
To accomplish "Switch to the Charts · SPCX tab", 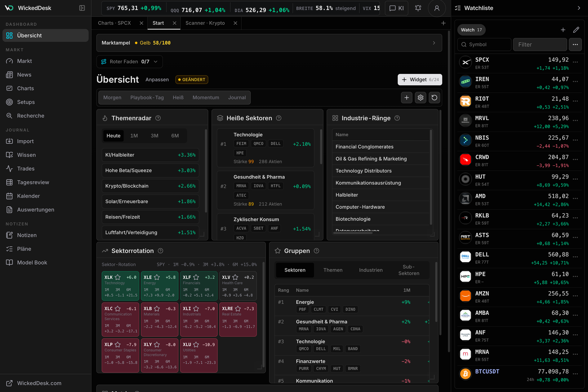I will [114, 23].
